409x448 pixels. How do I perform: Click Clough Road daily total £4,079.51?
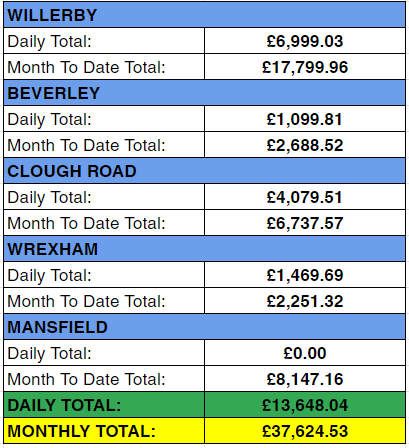(305, 197)
